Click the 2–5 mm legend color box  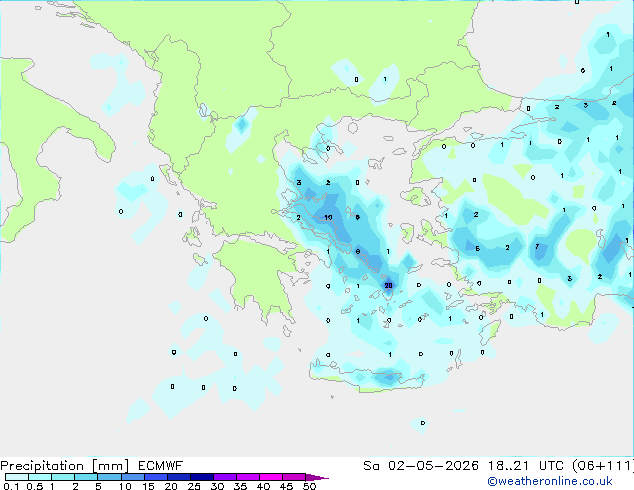tap(86, 477)
